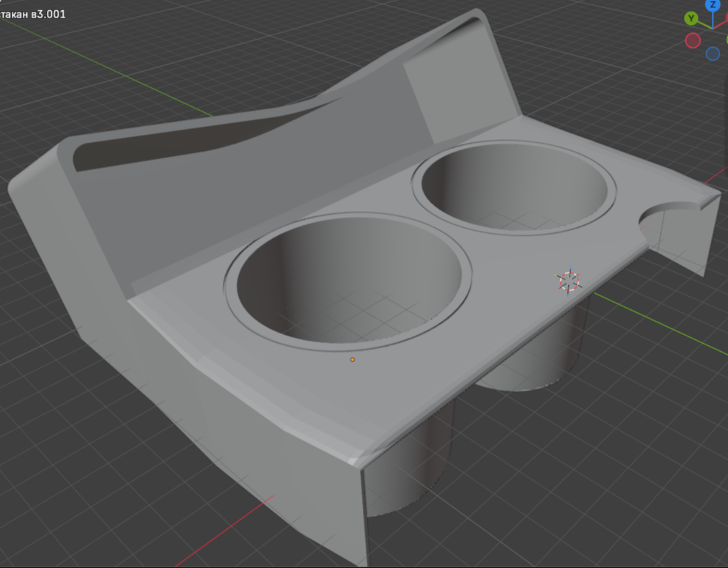Select the red negative X axis circle
The height and width of the screenshot is (568, 728).
(693, 41)
